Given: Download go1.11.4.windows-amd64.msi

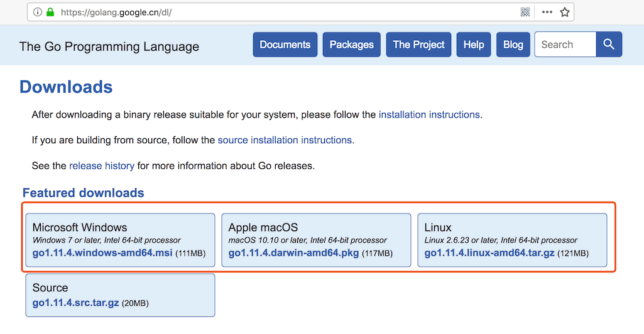Looking at the screenshot, I should coord(102,253).
